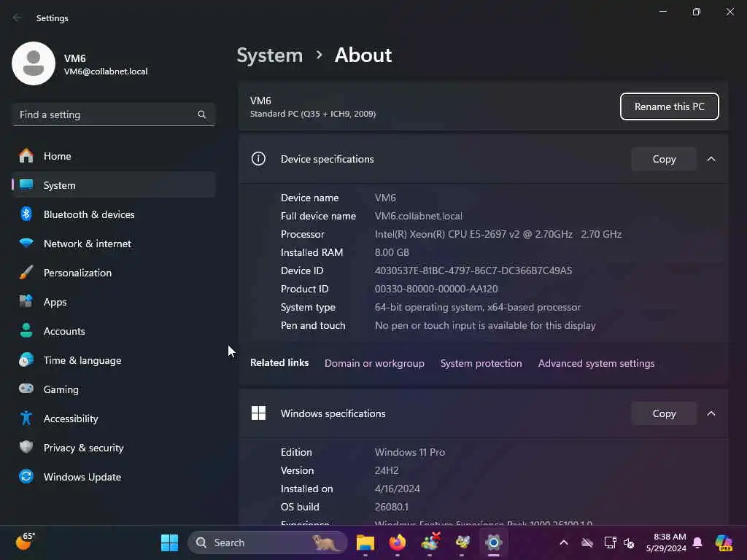The width and height of the screenshot is (747, 560).
Task: Click the Windows logo beside Windows specifications
Action: [x=258, y=413]
